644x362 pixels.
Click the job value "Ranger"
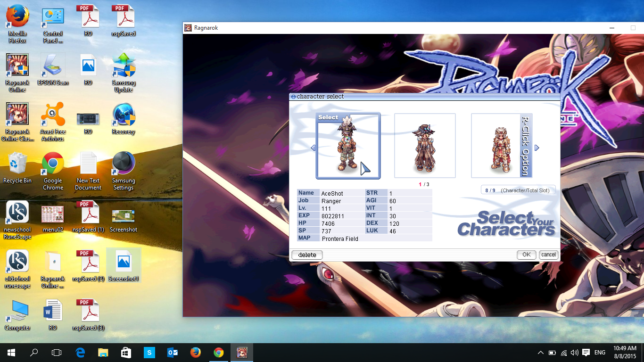point(331,201)
